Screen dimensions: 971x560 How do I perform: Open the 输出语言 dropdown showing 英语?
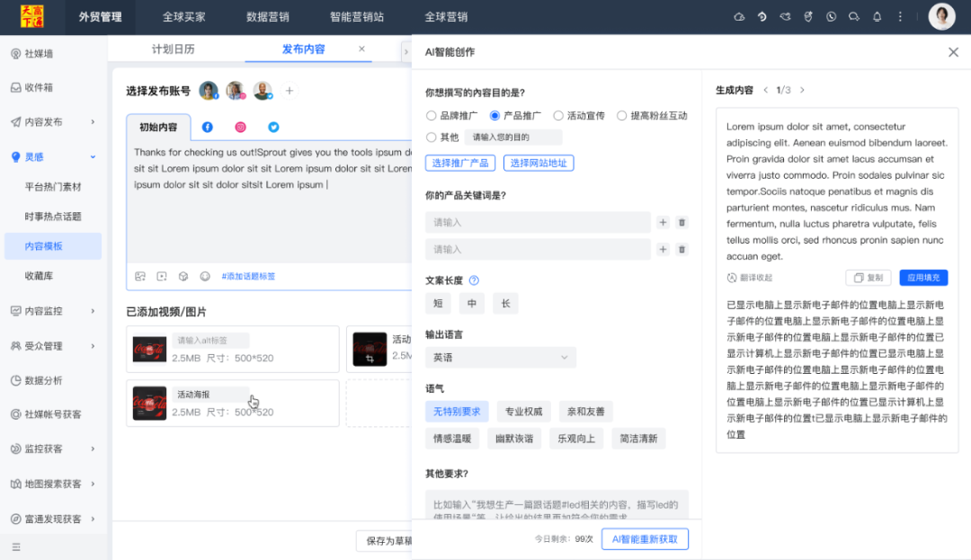[501, 357]
